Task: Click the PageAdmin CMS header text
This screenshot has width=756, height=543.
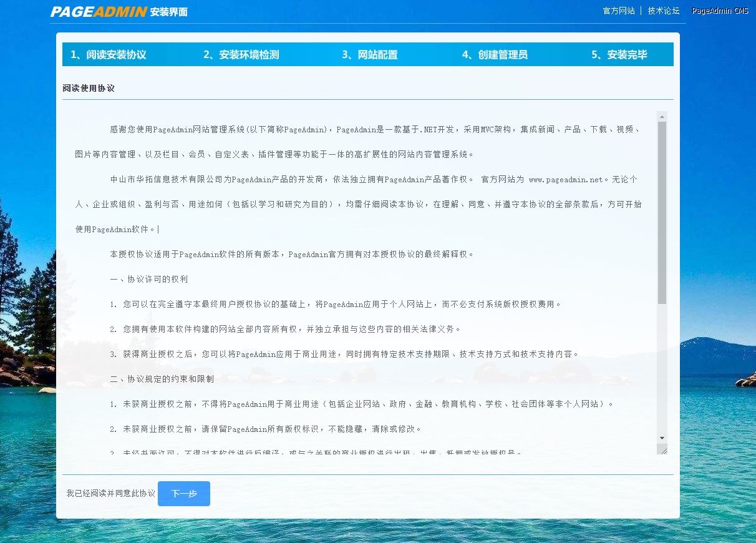Action: click(720, 11)
